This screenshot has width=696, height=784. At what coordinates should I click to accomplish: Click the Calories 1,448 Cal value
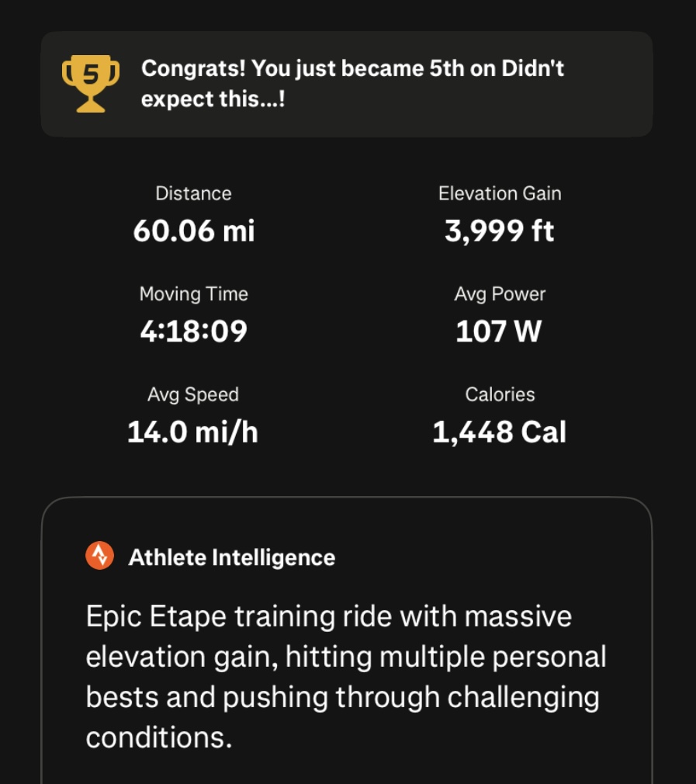coord(500,432)
